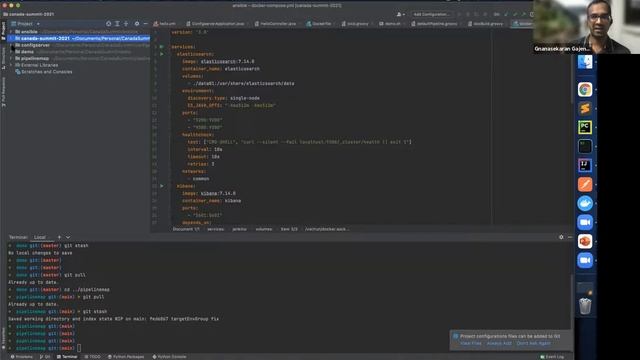Open Terminal tool window button
Viewport: 640px width, 360px height.
coord(67,357)
